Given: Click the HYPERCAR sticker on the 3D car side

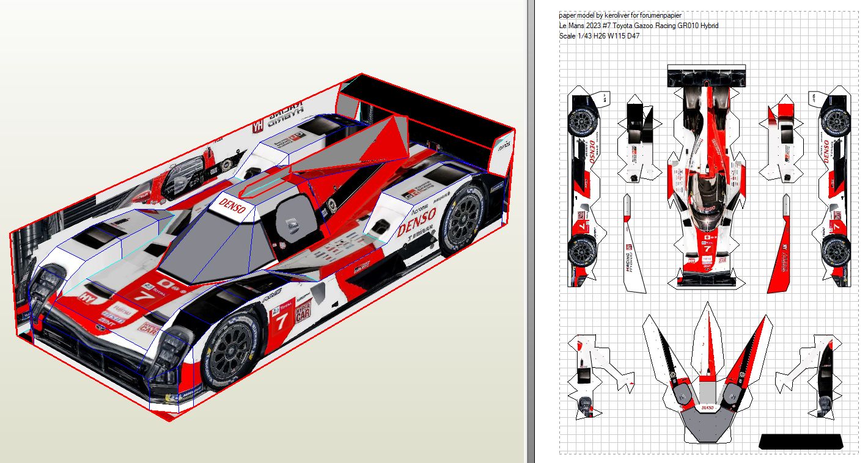Looking at the screenshot, I should pos(303,311).
